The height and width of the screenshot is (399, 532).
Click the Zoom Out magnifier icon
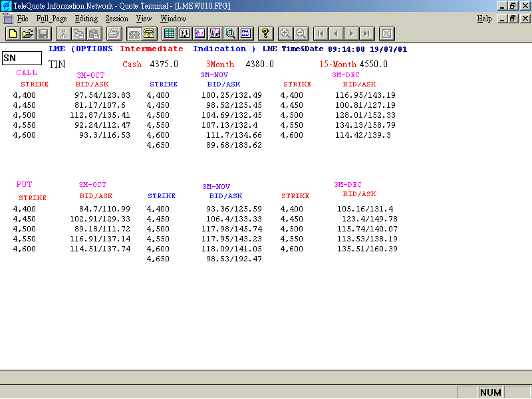(301, 34)
